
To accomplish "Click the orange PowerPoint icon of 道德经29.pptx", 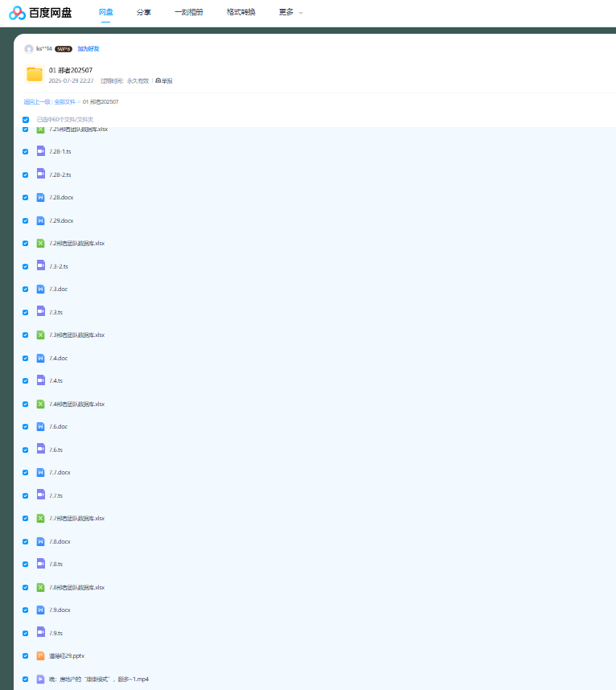I will click(x=41, y=655).
